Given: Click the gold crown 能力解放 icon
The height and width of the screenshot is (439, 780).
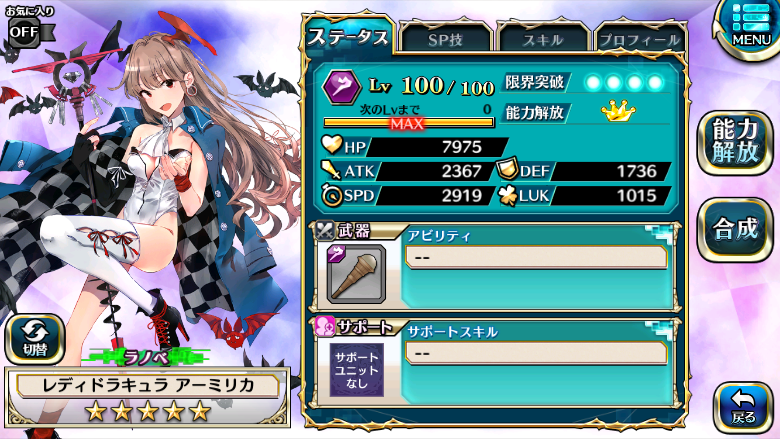Looking at the screenshot, I should [x=618, y=111].
